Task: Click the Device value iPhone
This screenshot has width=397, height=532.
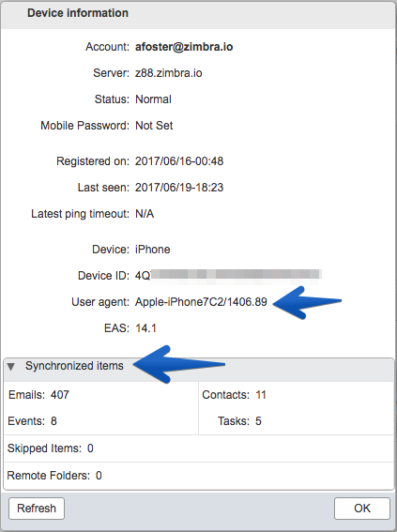Action: tap(153, 250)
